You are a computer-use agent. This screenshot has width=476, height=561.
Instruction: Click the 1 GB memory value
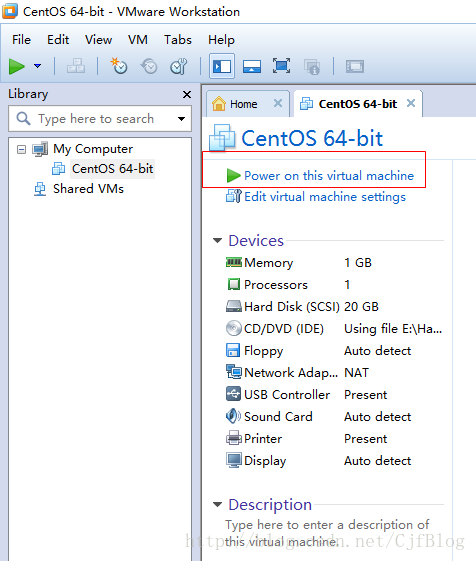click(x=358, y=263)
